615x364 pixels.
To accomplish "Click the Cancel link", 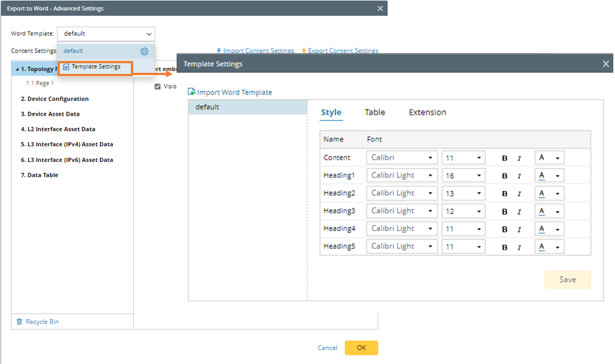I will point(327,348).
